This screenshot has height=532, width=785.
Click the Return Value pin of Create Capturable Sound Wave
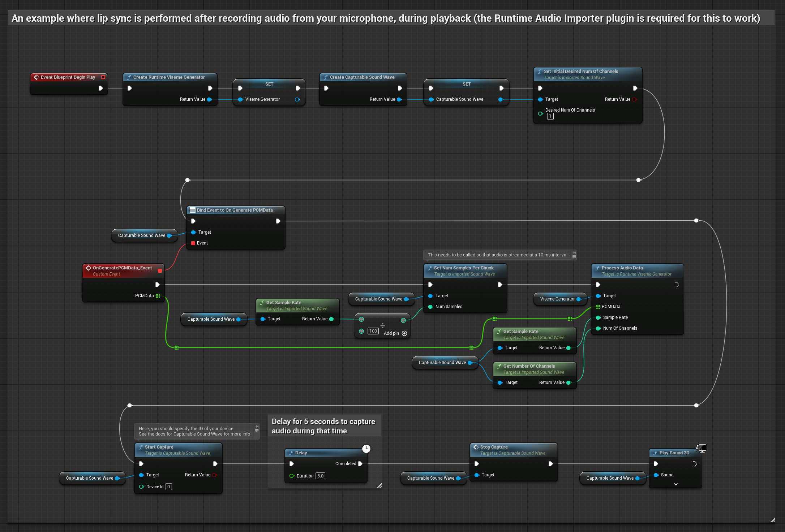(x=399, y=99)
